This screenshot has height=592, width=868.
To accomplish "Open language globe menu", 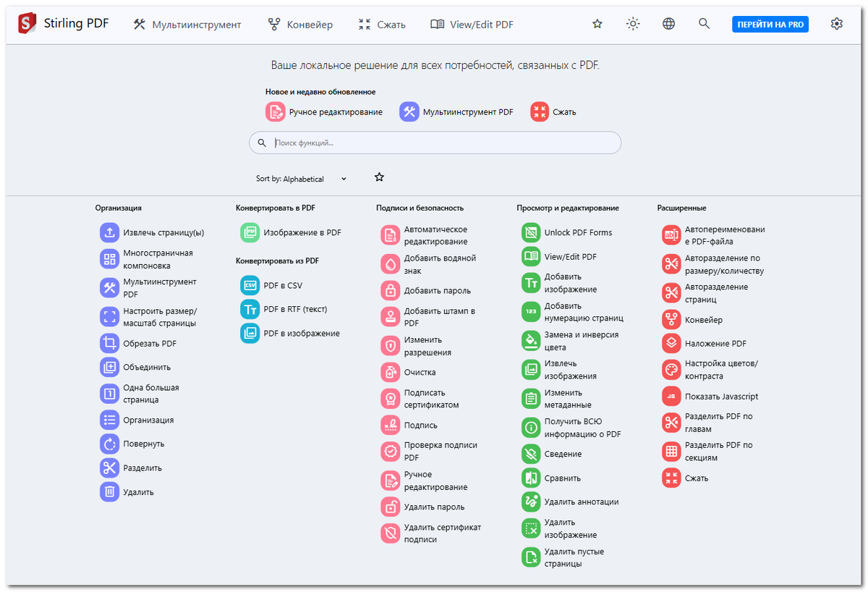I will click(669, 24).
